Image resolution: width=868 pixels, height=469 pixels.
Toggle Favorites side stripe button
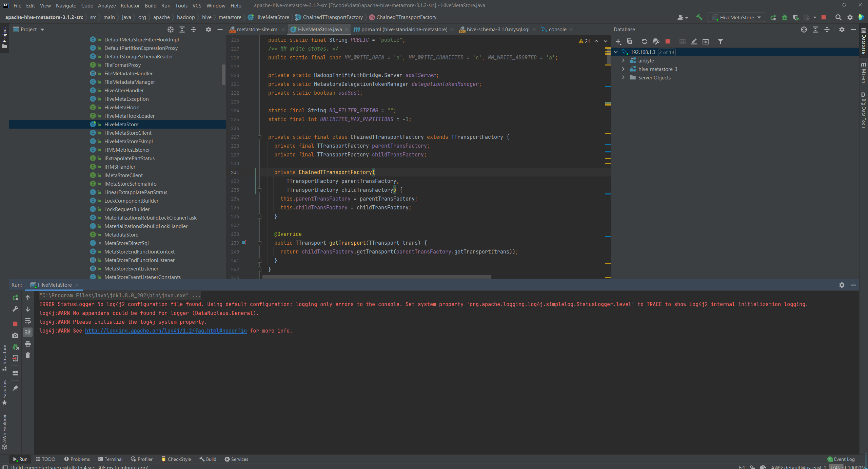point(4,392)
